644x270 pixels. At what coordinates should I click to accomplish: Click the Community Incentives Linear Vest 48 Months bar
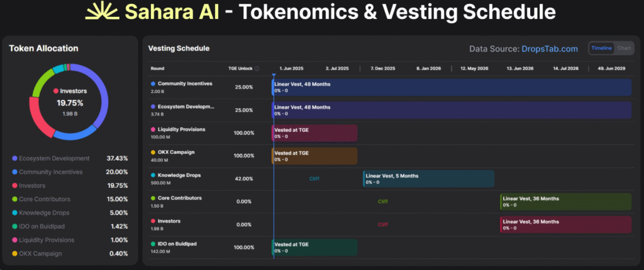click(451, 87)
